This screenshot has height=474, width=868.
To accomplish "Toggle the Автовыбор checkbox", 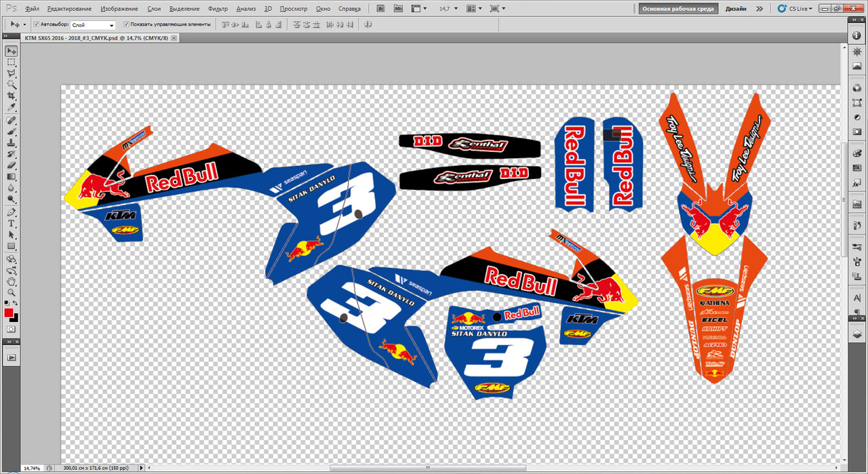I will (37, 24).
